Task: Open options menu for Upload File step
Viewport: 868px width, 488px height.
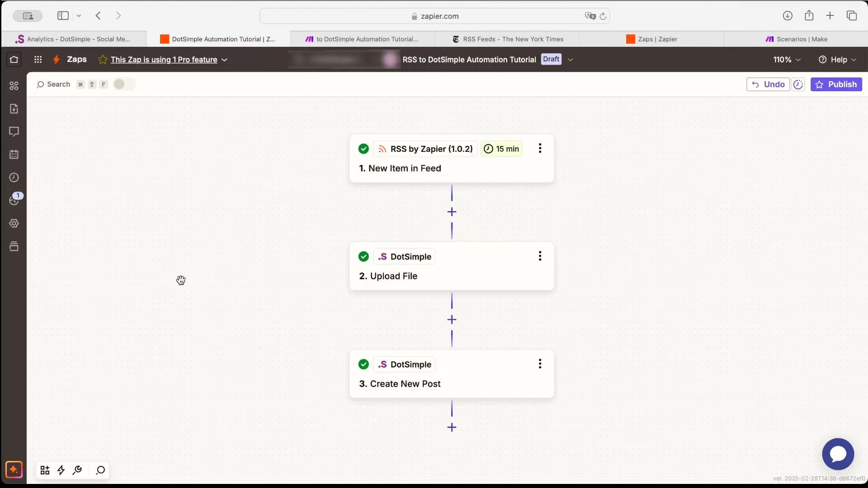Action: click(x=540, y=256)
